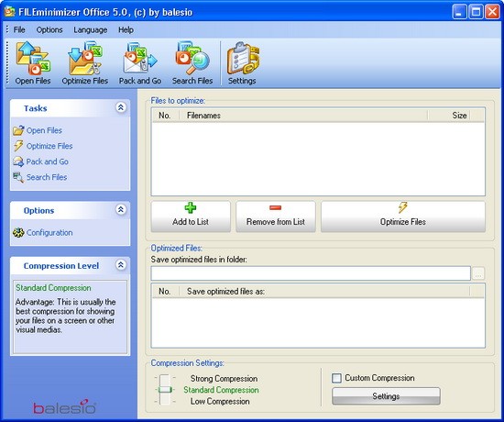This screenshot has width=504, height=422.
Task: Click the Open Files toolbar icon
Action: pyautogui.click(x=33, y=63)
